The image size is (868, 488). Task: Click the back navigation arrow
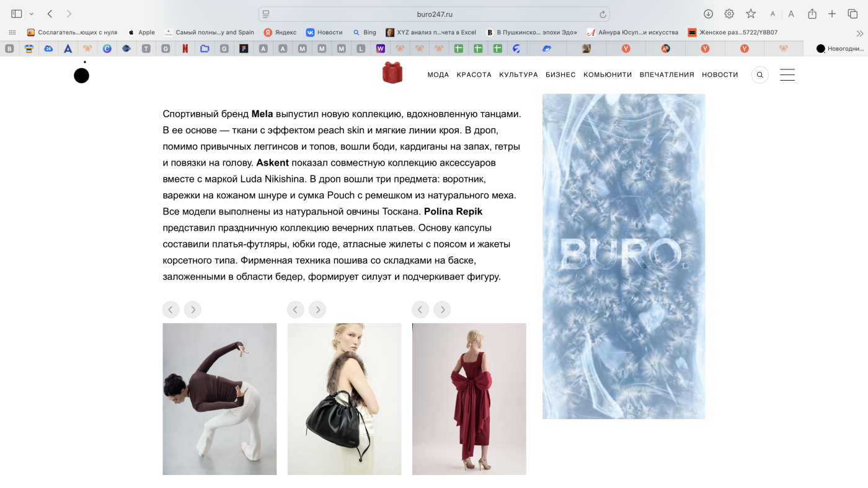[x=48, y=12]
